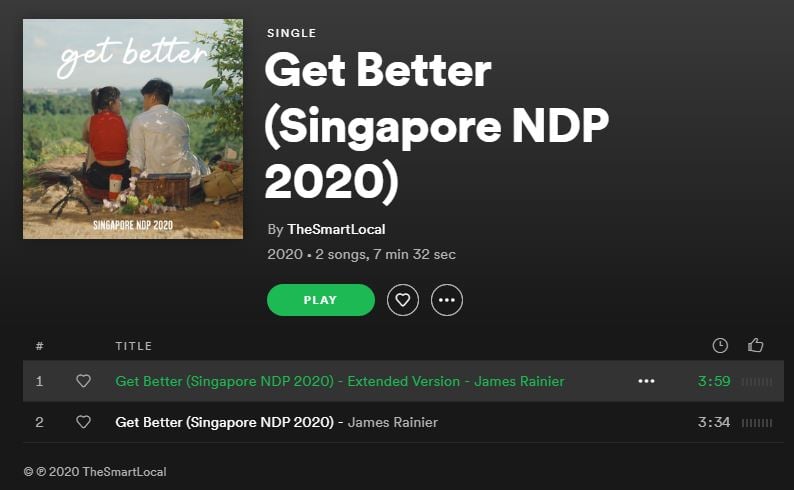Viewport: 794px width, 490px height.
Task: Click the TITLE column header
Action: click(133, 346)
